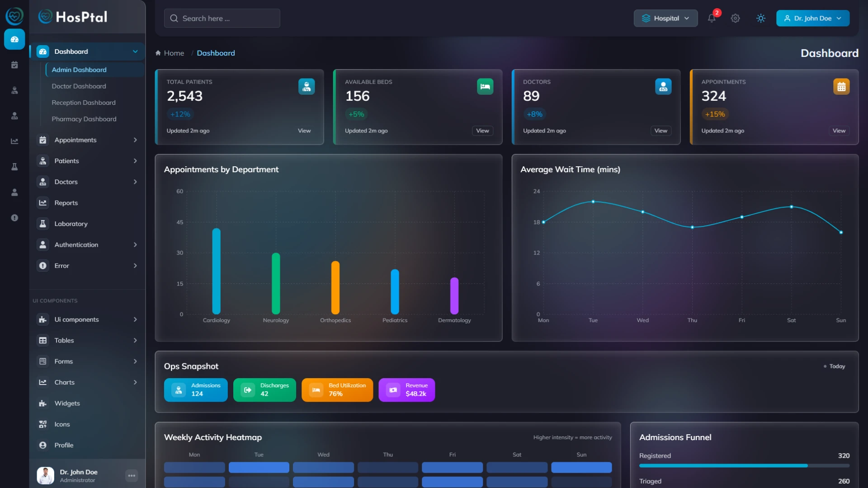Viewport: 868px width, 488px height.
Task: Expand the Charts sidebar menu
Action: 87,382
